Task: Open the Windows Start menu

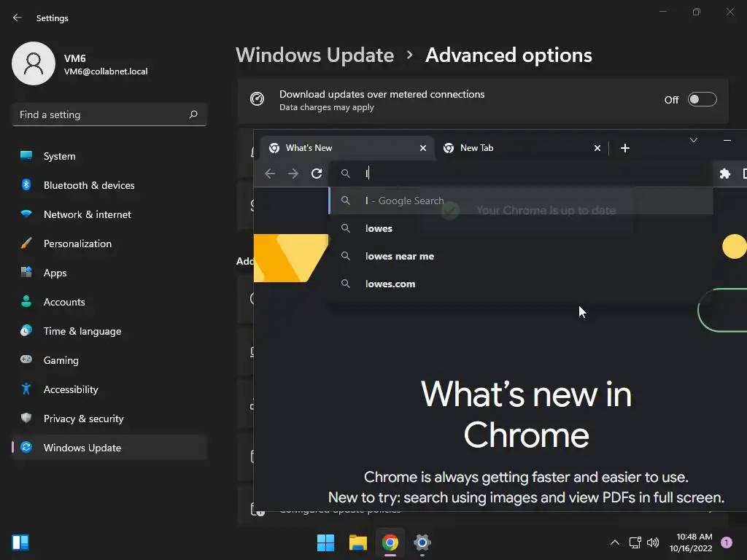Action: (326, 542)
